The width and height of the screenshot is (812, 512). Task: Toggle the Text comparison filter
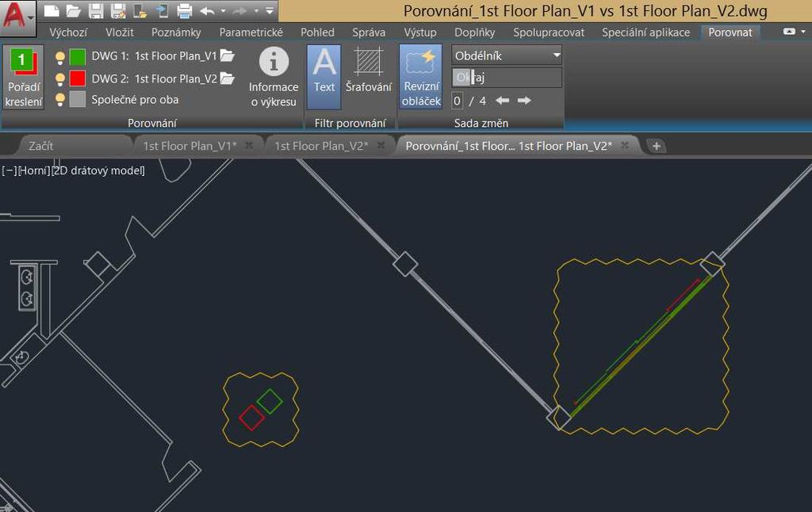324,77
